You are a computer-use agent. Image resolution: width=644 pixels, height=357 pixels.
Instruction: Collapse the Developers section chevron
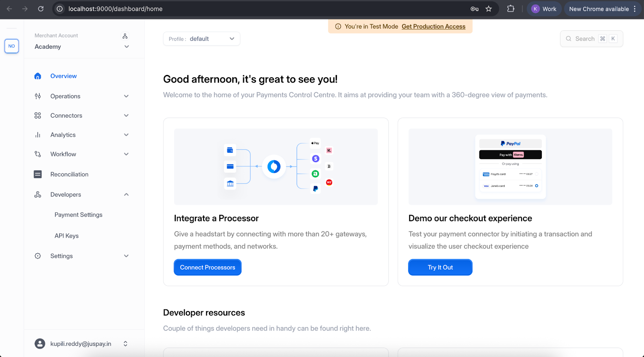click(126, 195)
